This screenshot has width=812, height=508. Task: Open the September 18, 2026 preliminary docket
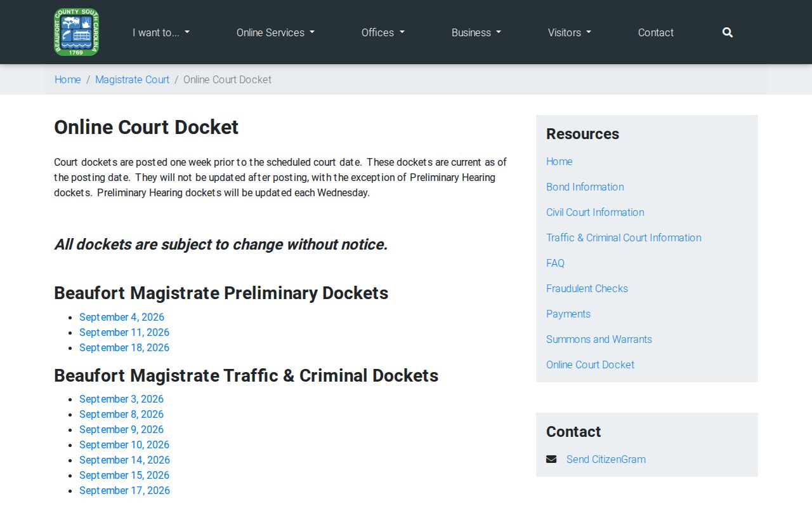coord(124,347)
